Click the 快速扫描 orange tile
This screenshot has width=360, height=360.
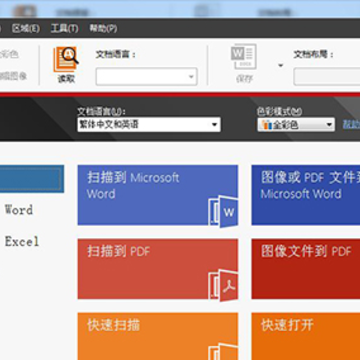point(158,336)
